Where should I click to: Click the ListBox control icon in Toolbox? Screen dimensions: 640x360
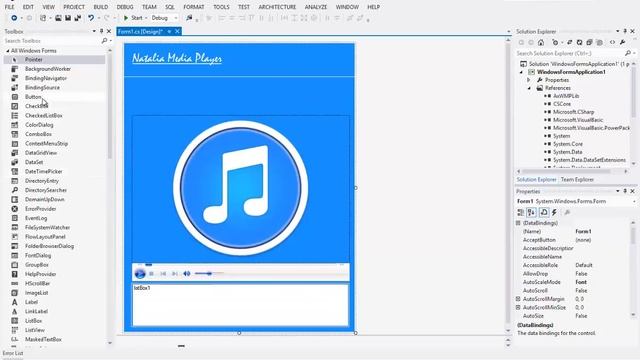[15, 321]
